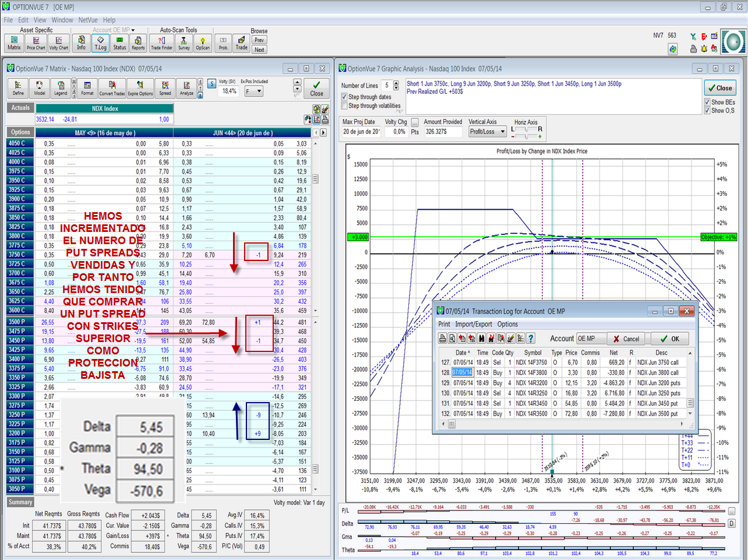Open the Account OE MP dropdown arrow
The height and width of the screenshot is (560, 748).
pos(133,30)
